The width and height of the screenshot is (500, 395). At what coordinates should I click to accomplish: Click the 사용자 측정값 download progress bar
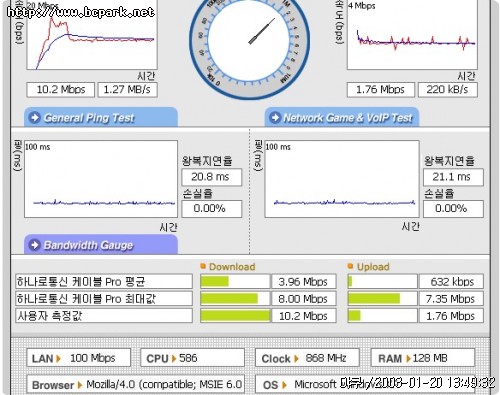pos(235,316)
